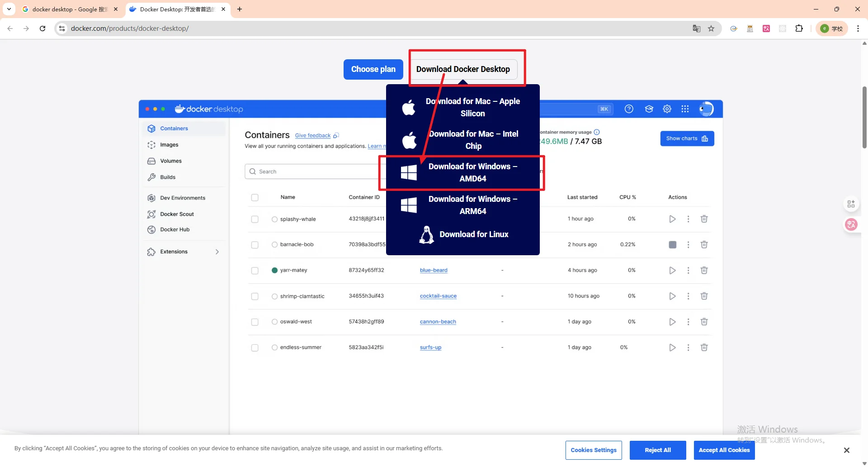Click trash icon for splashy-whale container

[704, 219]
